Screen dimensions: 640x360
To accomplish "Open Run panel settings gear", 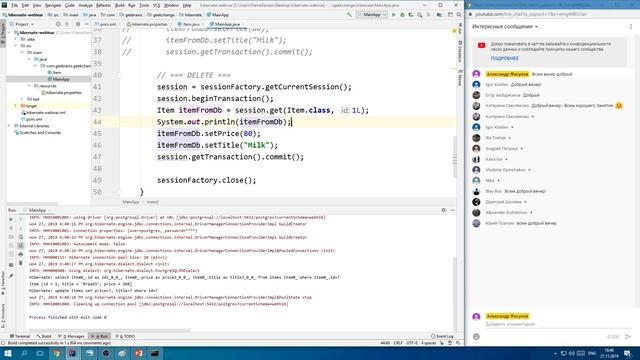I will pyautogui.click(x=443, y=210).
